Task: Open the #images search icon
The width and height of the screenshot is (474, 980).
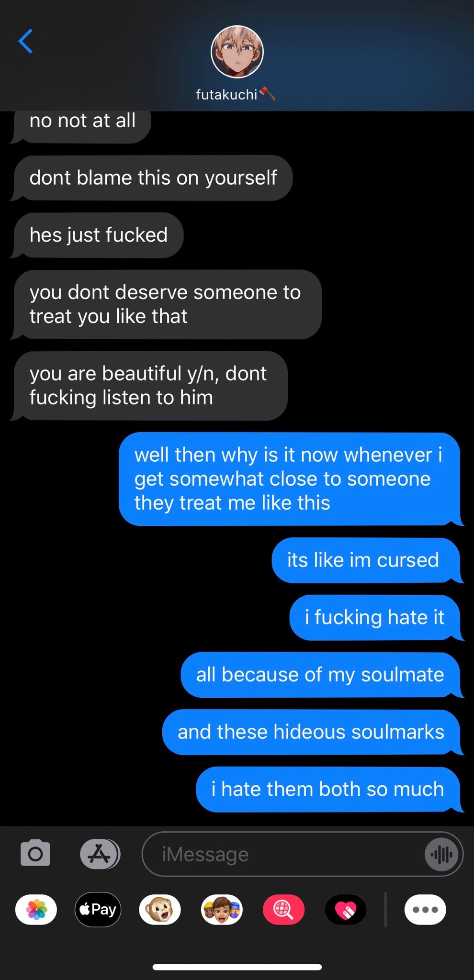Action: pyautogui.click(x=283, y=909)
